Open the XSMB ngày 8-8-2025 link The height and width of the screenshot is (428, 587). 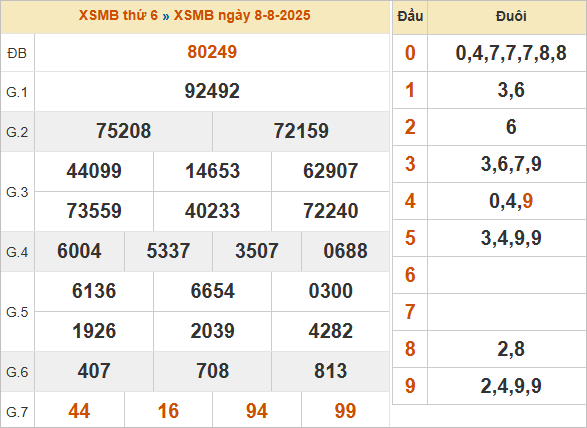pos(242,15)
